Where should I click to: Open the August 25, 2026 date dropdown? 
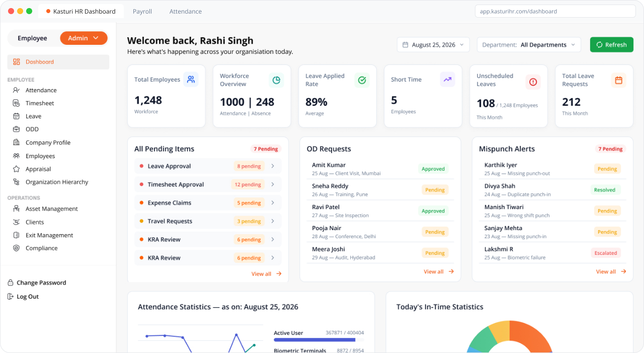pyautogui.click(x=433, y=45)
